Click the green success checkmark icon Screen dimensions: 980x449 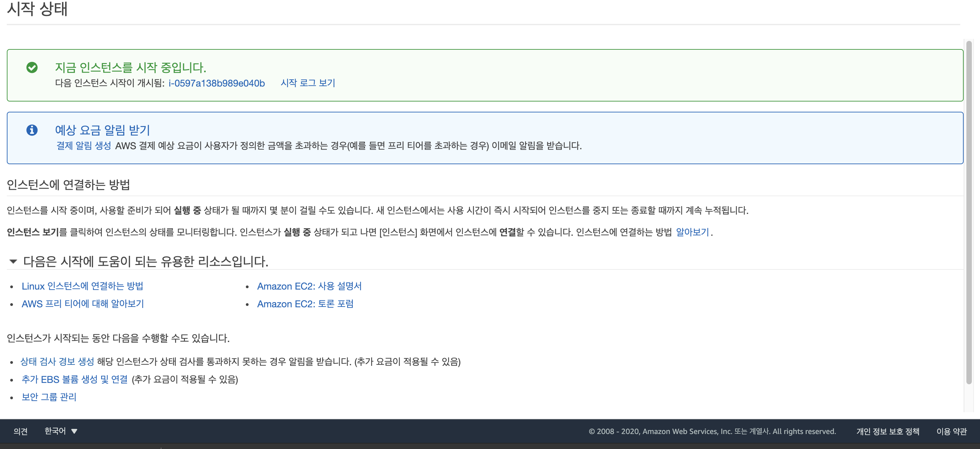coord(32,68)
